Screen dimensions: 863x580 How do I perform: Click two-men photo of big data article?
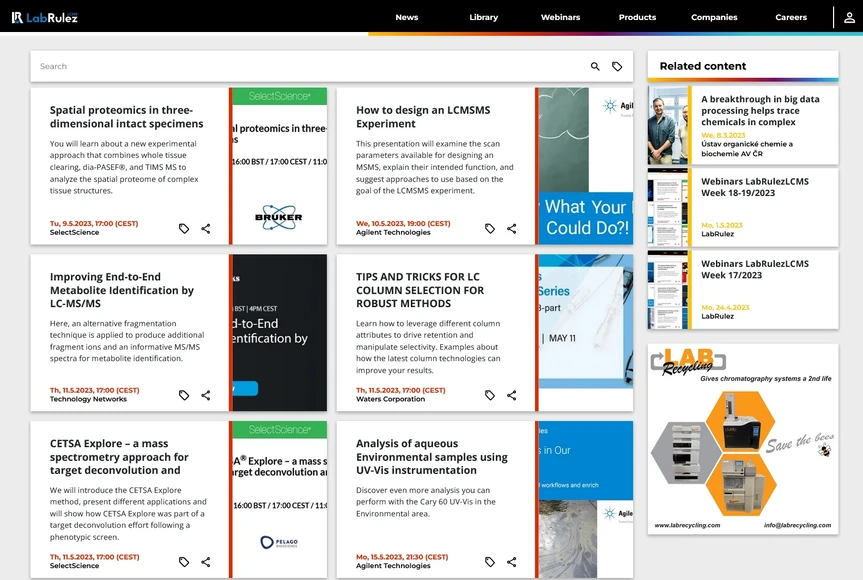pyautogui.click(x=668, y=125)
